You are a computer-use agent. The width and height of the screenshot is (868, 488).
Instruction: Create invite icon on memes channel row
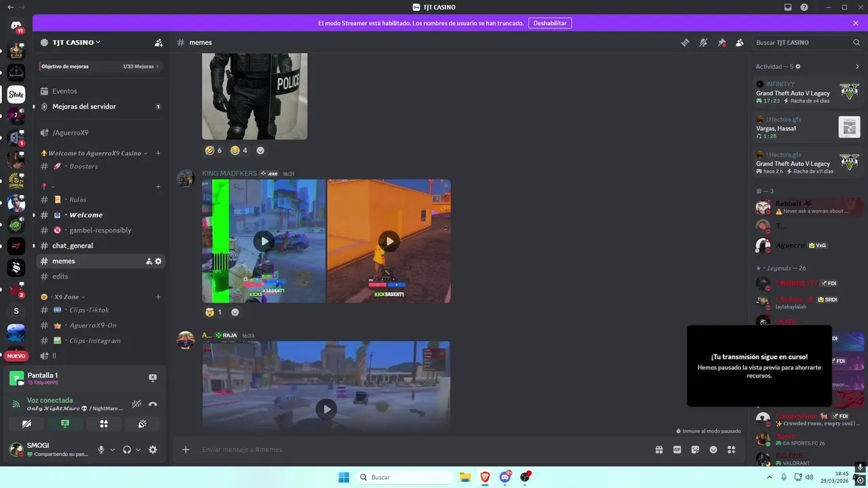coord(149,261)
